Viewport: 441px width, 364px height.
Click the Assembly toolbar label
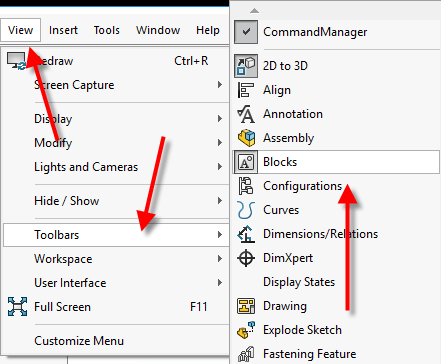click(x=288, y=138)
